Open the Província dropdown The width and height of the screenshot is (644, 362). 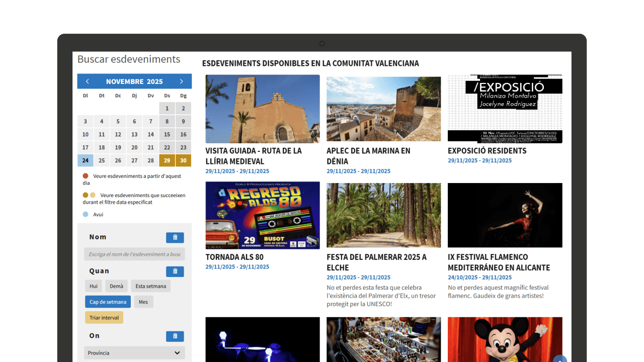pos(134,353)
